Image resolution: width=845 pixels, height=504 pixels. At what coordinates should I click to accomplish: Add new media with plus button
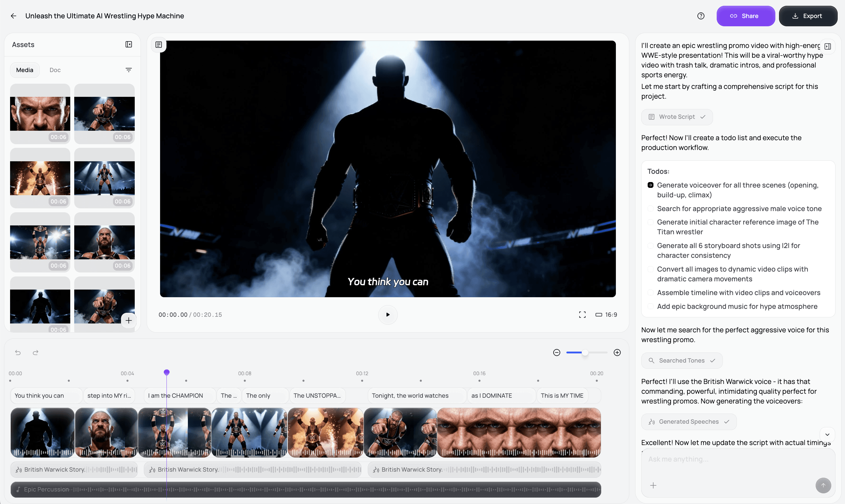coord(129,320)
